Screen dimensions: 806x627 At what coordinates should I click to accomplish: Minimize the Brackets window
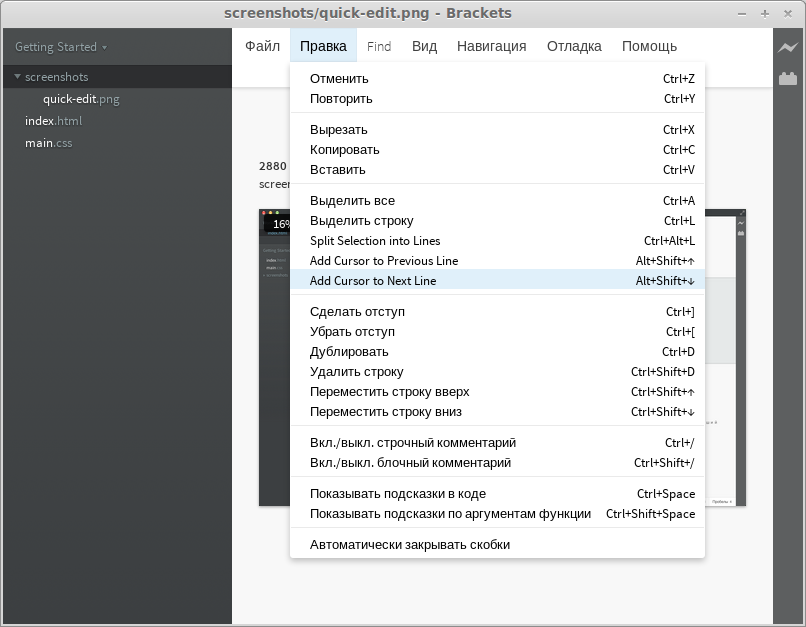pos(742,14)
